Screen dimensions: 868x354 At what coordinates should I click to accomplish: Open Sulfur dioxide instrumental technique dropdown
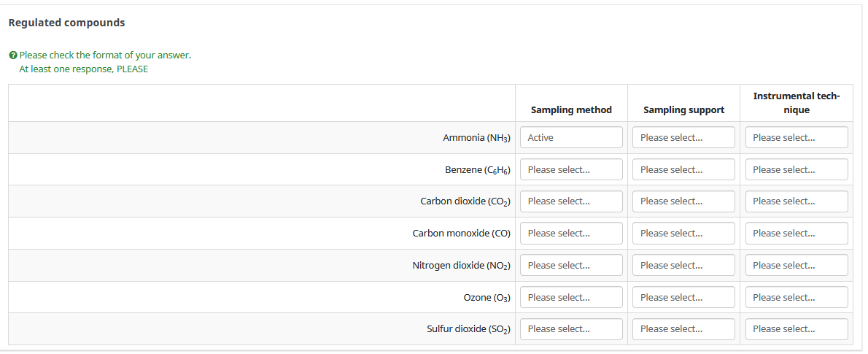click(x=797, y=329)
